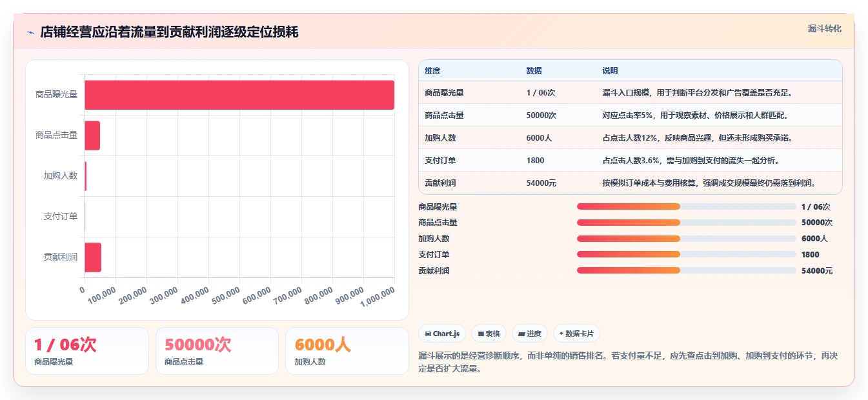Click the heading 店铺经营应沿着流量到贡献利润逐级定位损耗
Image resolution: width=868 pixels, height=400 pixels.
[169, 32]
